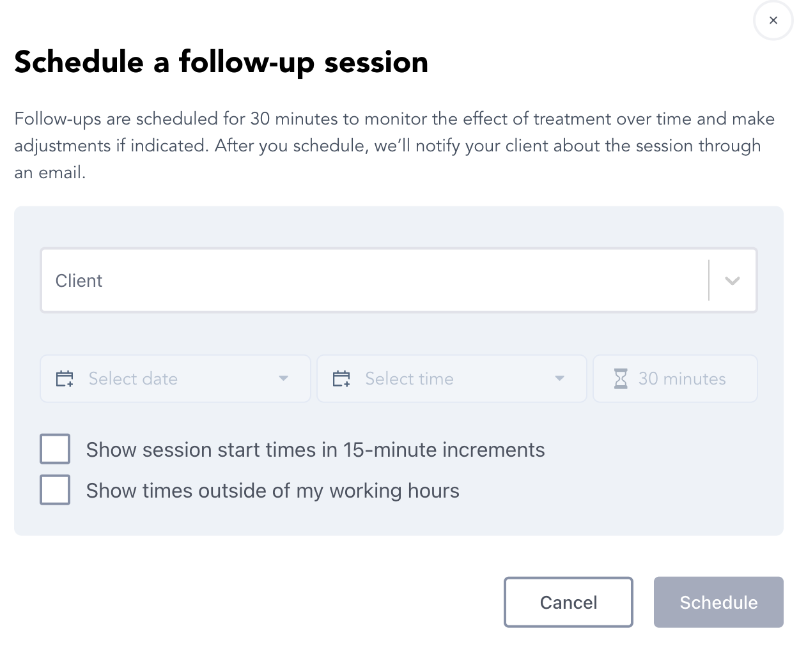The width and height of the screenshot is (799, 672).
Task: Click the '30 minutes' duration field
Action: 682,379
